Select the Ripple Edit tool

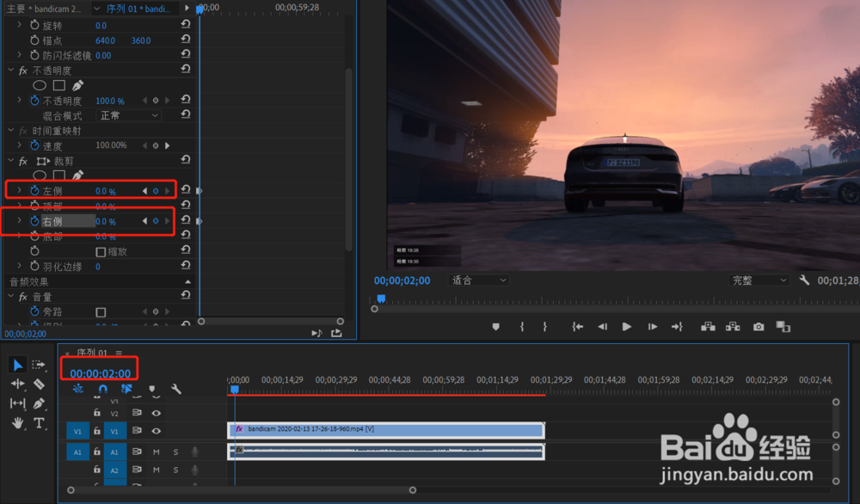click(x=17, y=384)
